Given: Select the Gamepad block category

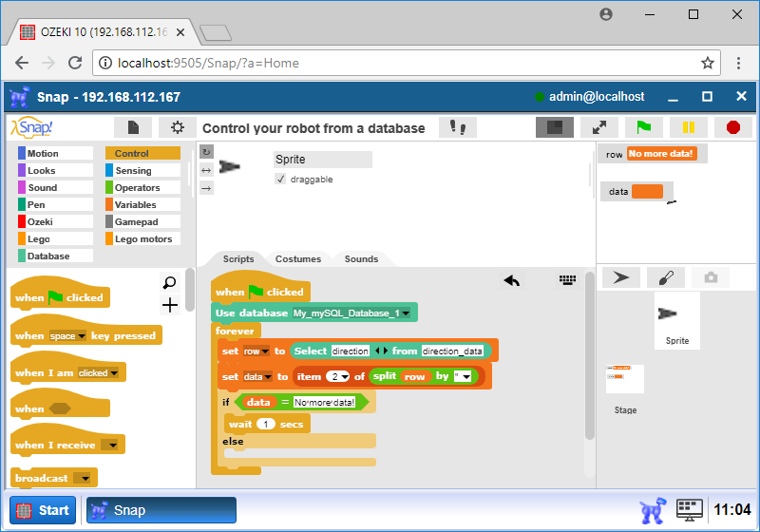Looking at the screenshot, I should (x=143, y=221).
